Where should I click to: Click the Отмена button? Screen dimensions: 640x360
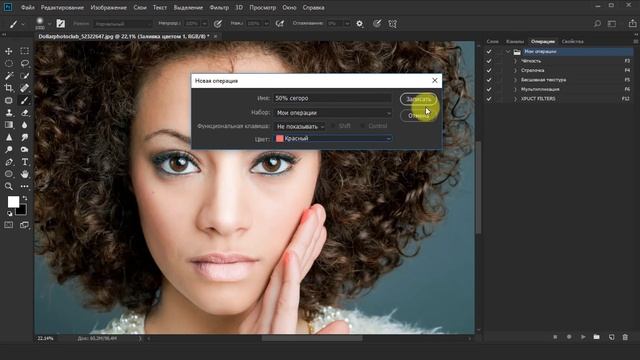click(x=418, y=116)
